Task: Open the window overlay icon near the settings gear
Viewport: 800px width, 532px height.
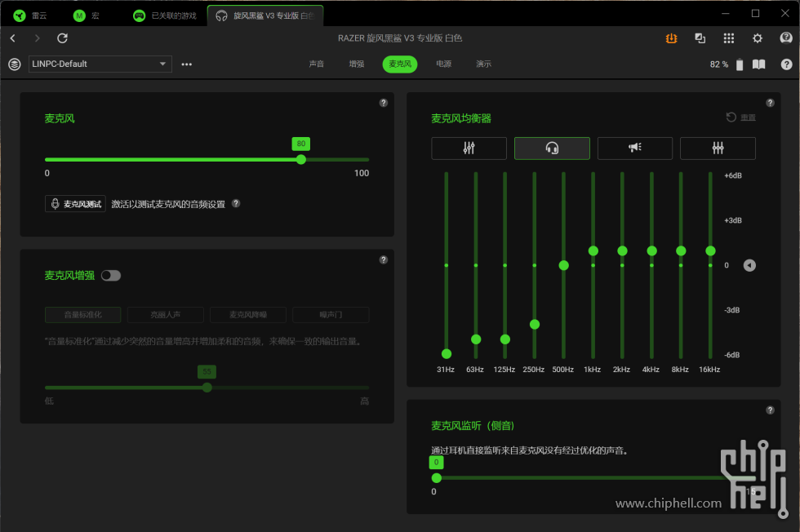Action: coord(700,38)
